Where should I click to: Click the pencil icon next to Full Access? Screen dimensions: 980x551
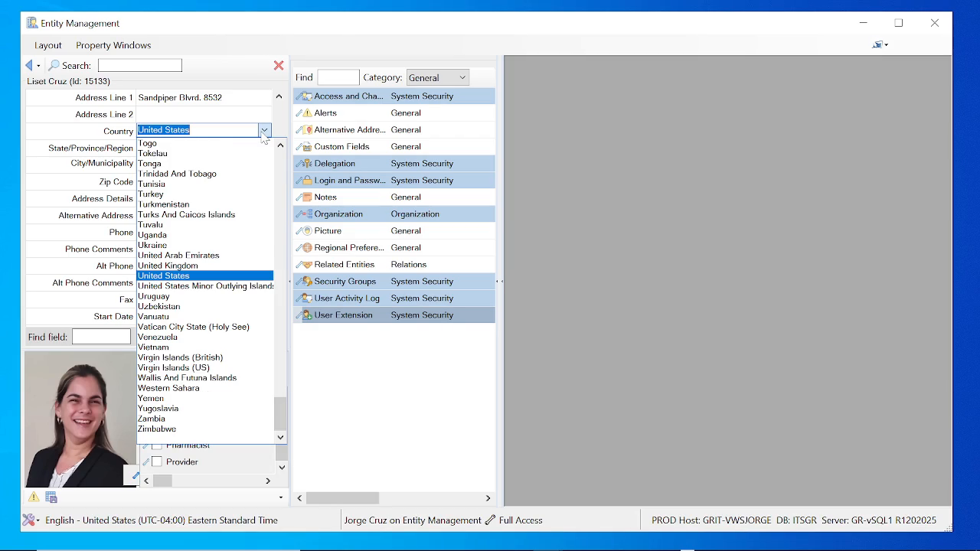pos(490,520)
